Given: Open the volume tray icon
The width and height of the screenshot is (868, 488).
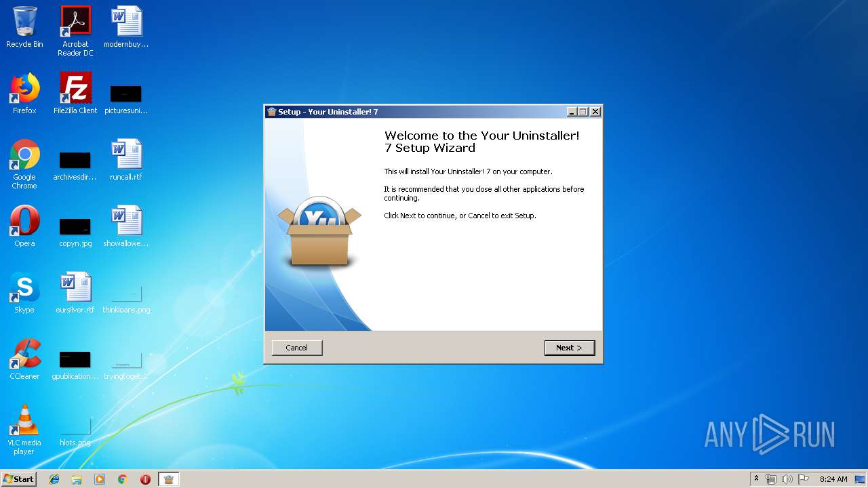Looking at the screenshot, I should click(x=787, y=479).
